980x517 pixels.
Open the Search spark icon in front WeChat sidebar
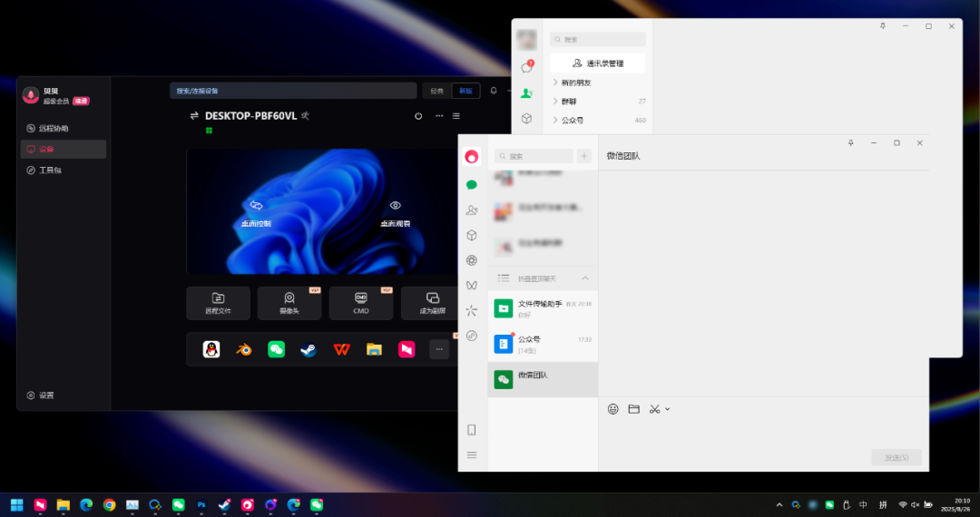click(x=472, y=310)
